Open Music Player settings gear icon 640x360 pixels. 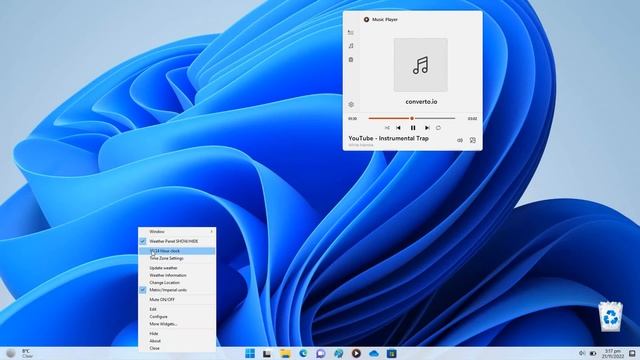(x=351, y=104)
